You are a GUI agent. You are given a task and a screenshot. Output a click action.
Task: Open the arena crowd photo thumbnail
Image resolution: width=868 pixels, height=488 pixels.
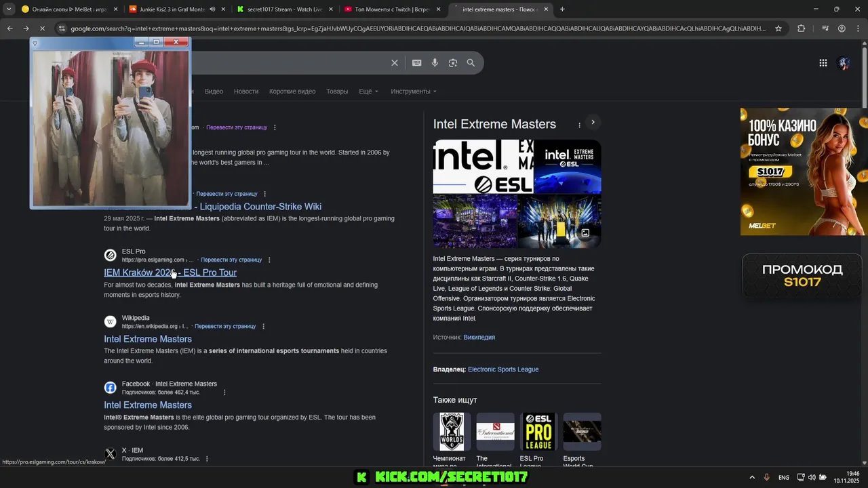[475, 222]
